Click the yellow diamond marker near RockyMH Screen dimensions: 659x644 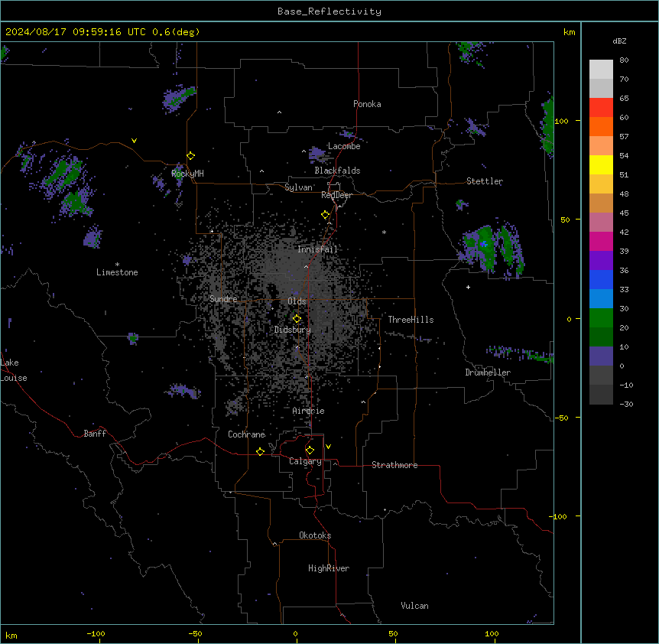pyautogui.click(x=191, y=156)
